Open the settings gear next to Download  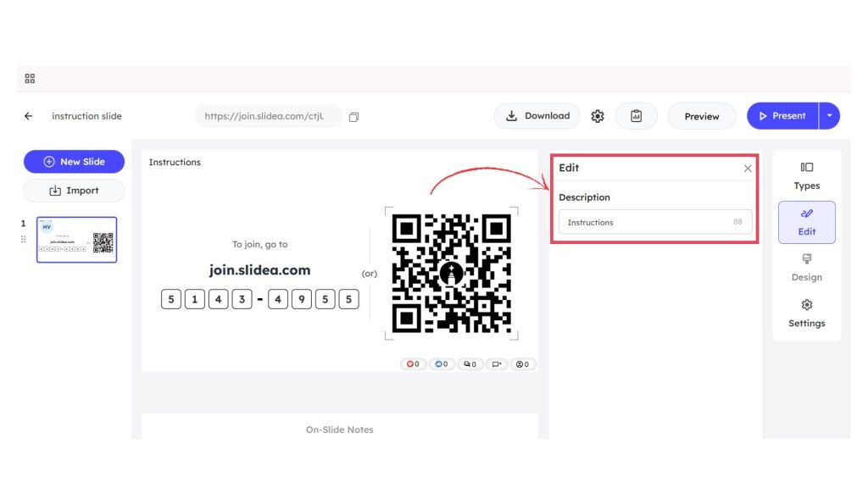pyautogui.click(x=598, y=116)
